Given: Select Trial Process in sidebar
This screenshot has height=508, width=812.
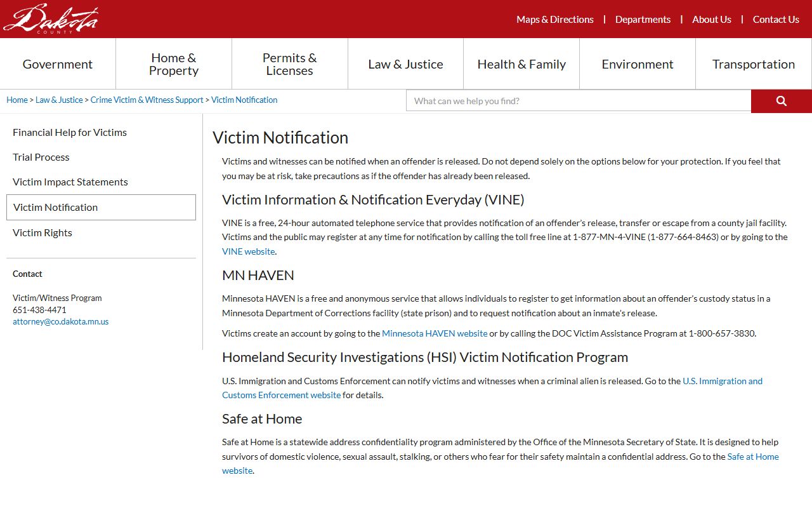Looking at the screenshot, I should [x=41, y=157].
